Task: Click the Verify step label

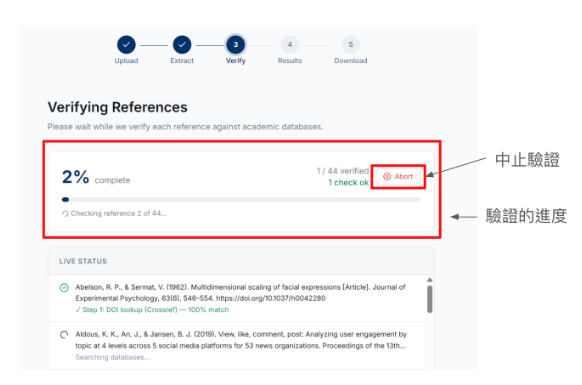Action: coord(236,61)
